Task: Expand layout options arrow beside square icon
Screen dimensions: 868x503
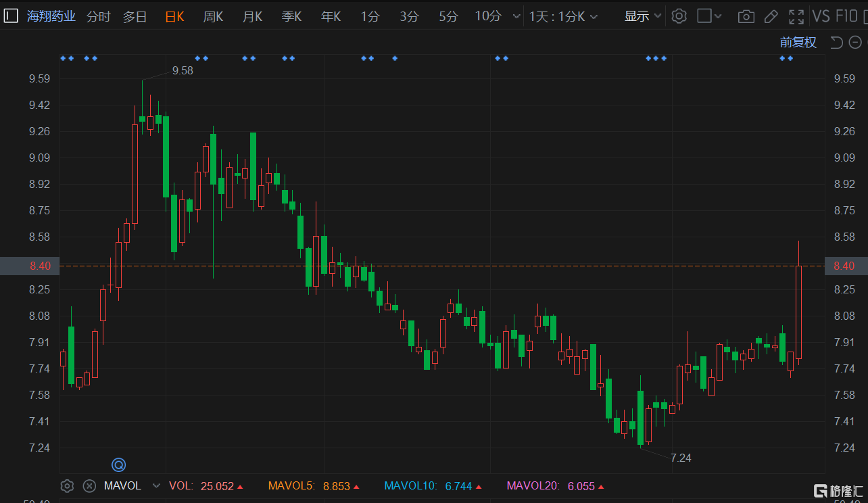Action: click(x=718, y=16)
